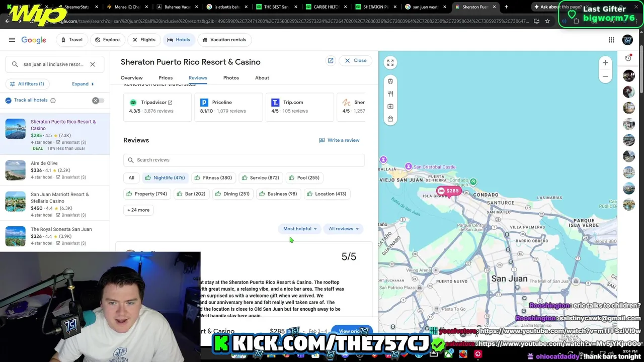Select the All reviews topic chip

131,177
